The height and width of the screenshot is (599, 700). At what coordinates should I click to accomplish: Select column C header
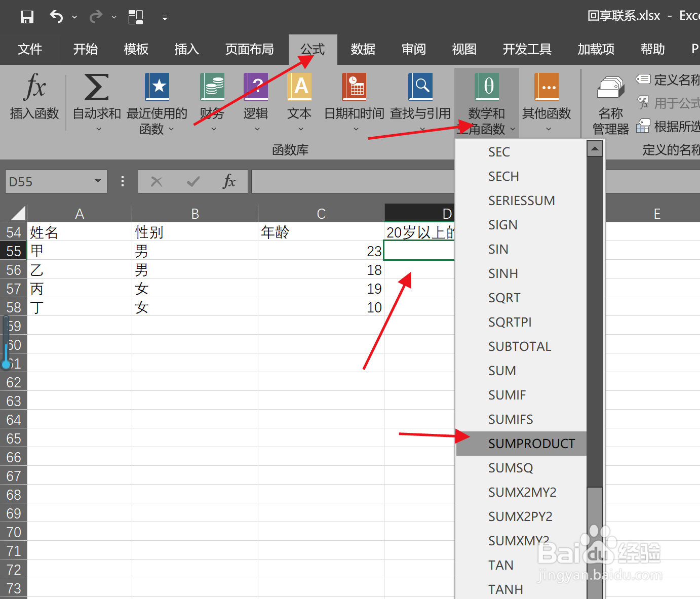coord(321,213)
